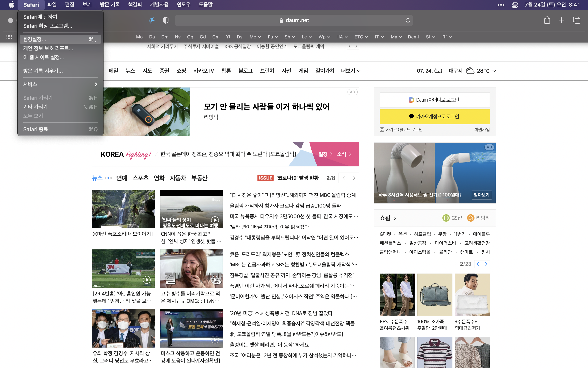
Task: Open the IT bookmarks folder
Action: (379, 37)
